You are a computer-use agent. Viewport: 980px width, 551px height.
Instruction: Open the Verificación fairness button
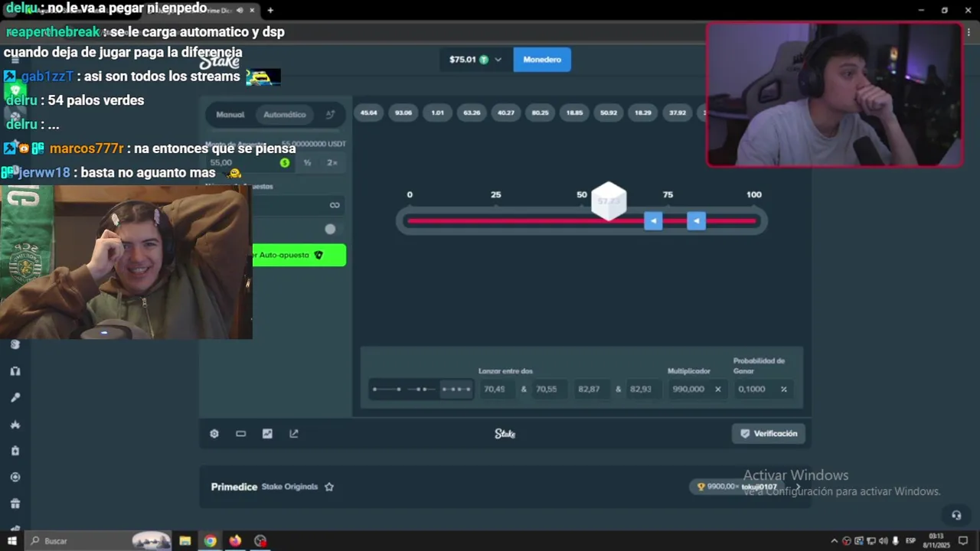pos(768,433)
